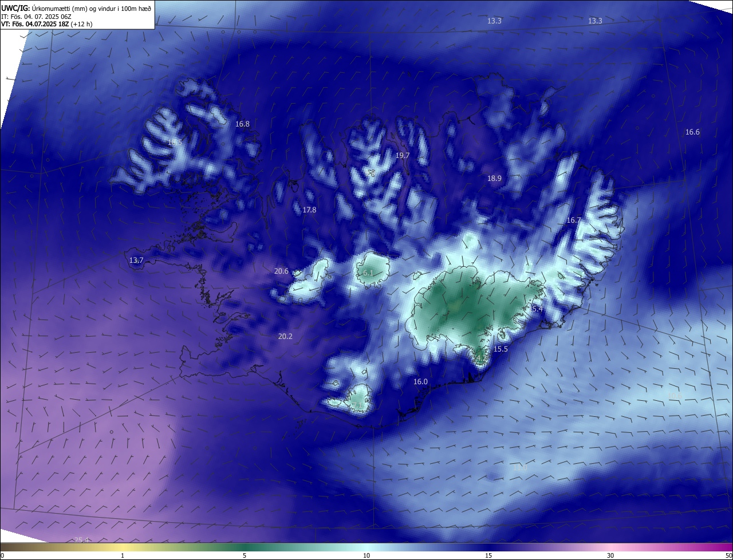The width and height of the screenshot is (733, 560).
Task: Click the 50 tick label on the color scale
Action: click(728, 555)
